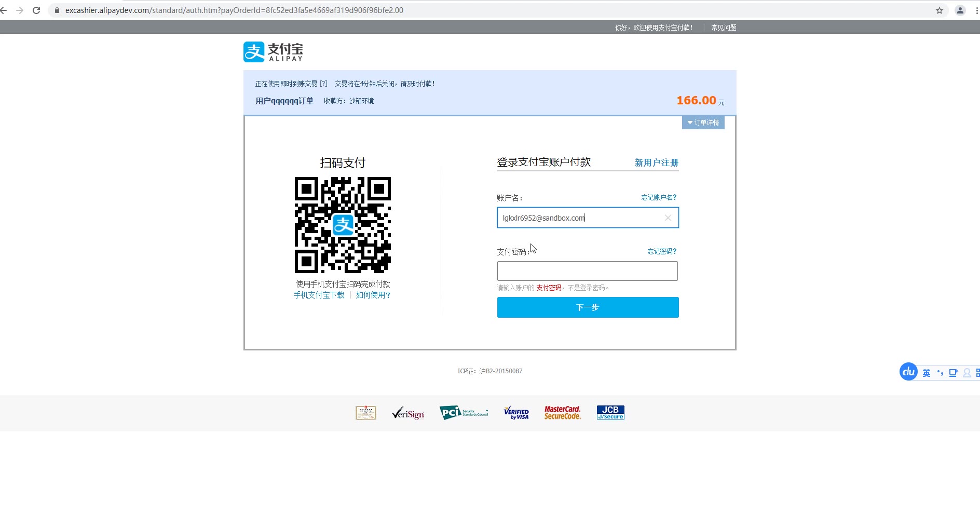The height and width of the screenshot is (515, 980).
Task: Click the Alipay QR code image
Action: click(343, 225)
